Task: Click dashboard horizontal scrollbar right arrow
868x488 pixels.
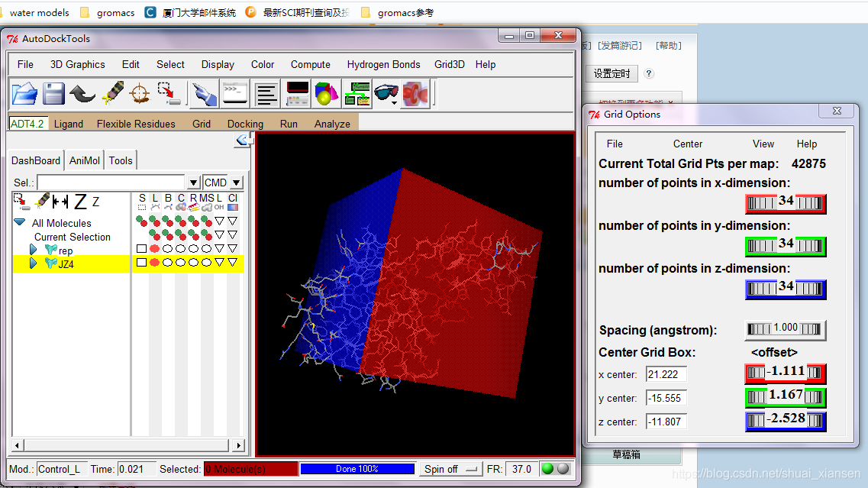Action: (x=239, y=444)
